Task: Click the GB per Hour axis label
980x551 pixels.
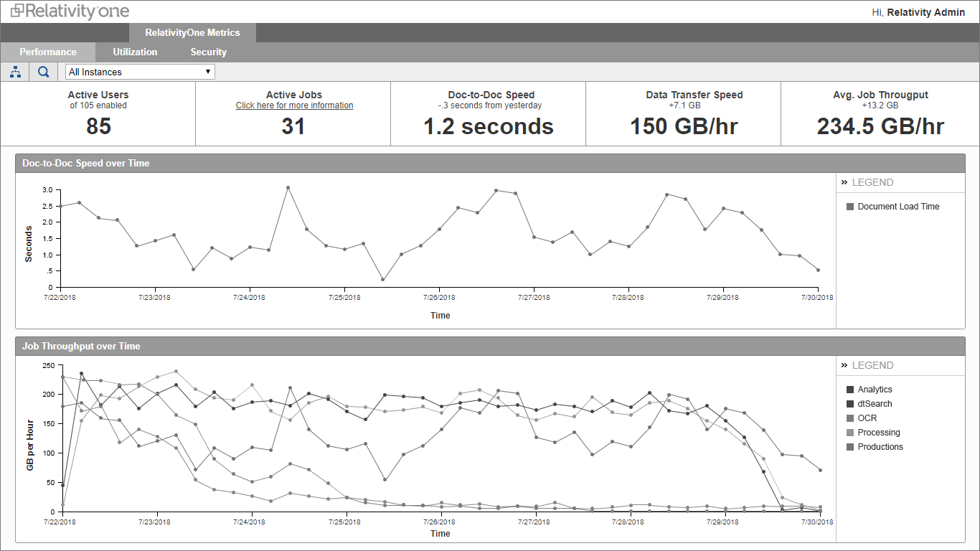Action: tap(30, 446)
